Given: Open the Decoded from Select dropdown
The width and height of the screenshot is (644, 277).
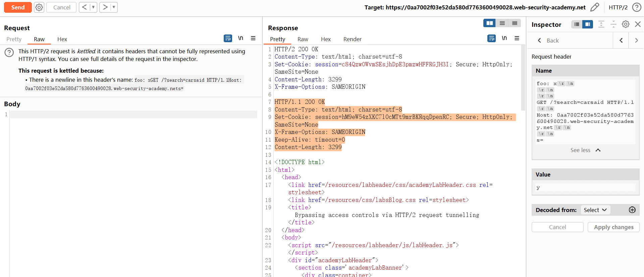Looking at the screenshot, I should pos(595,210).
